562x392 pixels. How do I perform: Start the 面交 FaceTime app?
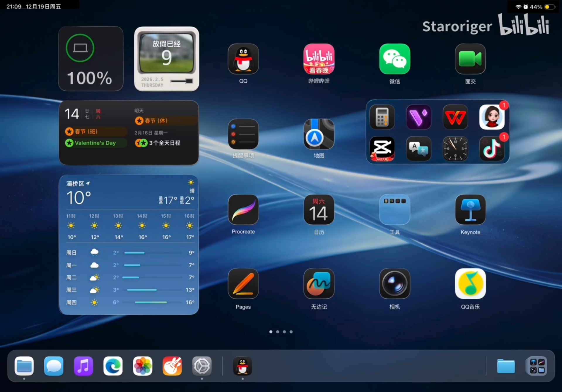pos(470,59)
